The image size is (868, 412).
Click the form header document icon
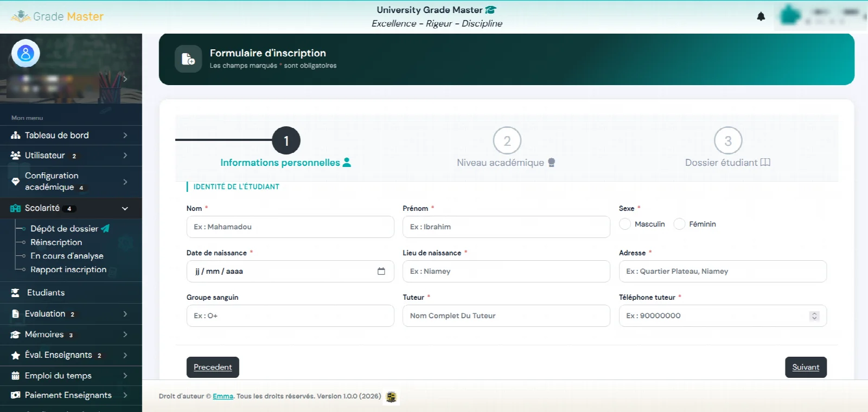coord(188,59)
